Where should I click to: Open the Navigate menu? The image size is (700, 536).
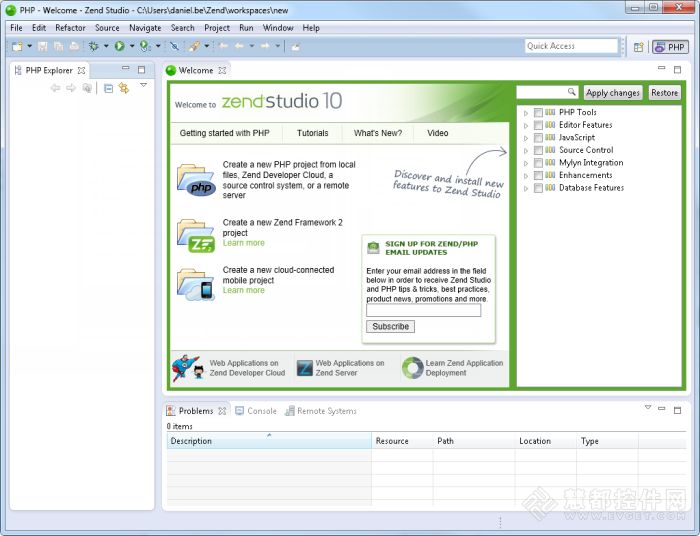[x=145, y=28]
